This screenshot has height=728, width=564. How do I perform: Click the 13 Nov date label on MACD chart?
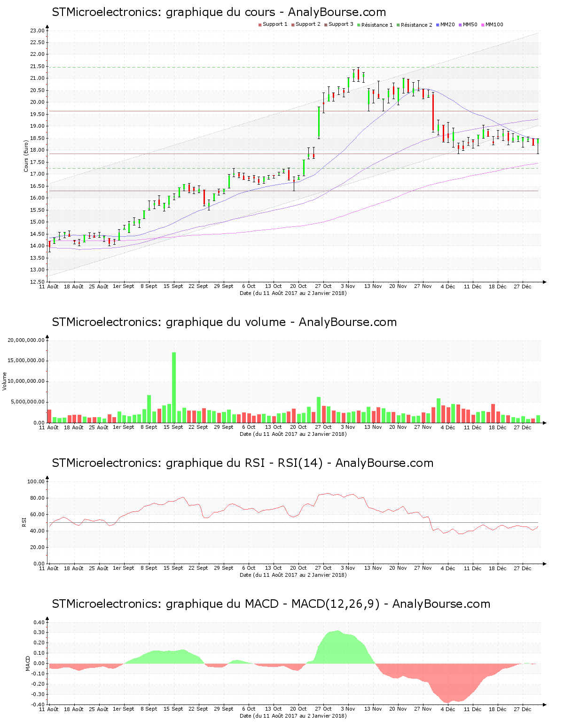(x=373, y=709)
